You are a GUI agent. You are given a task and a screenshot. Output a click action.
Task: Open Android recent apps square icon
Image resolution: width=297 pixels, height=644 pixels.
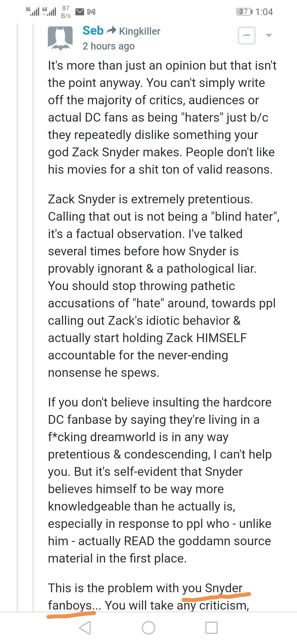pos(211,627)
